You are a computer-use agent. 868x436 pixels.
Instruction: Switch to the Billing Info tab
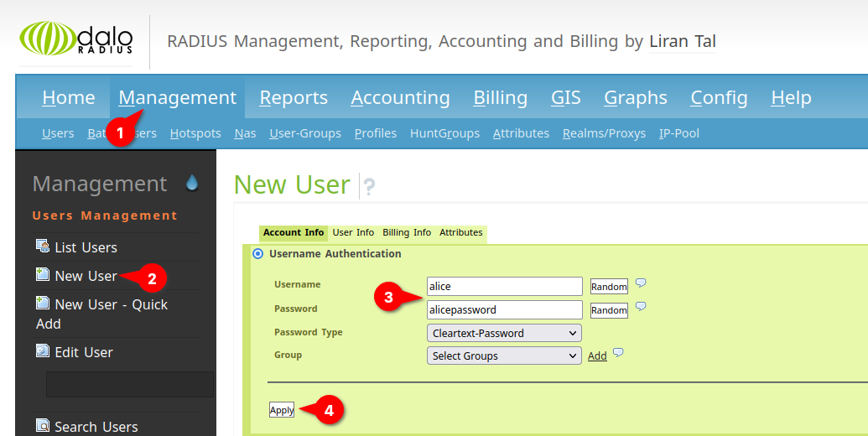click(x=407, y=232)
